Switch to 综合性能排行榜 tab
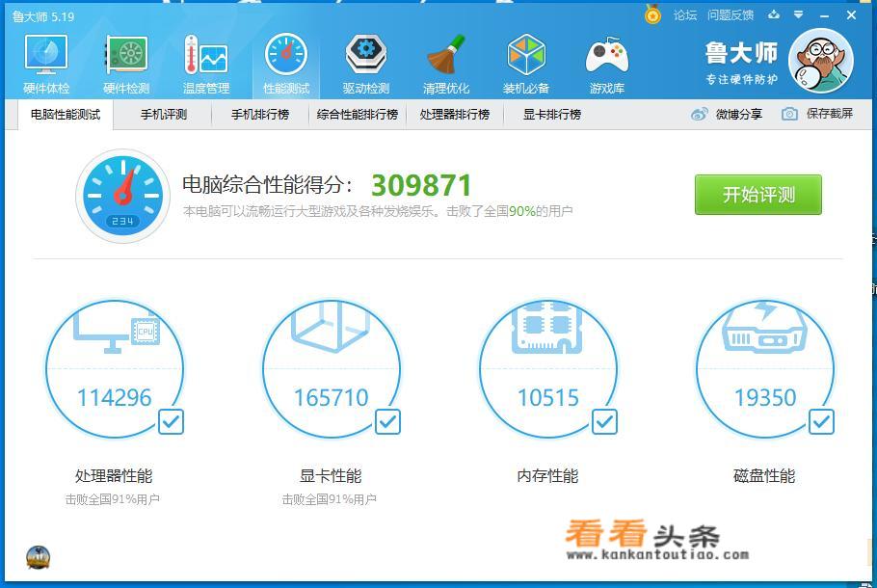 pyautogui.click(x=358, y=115)
